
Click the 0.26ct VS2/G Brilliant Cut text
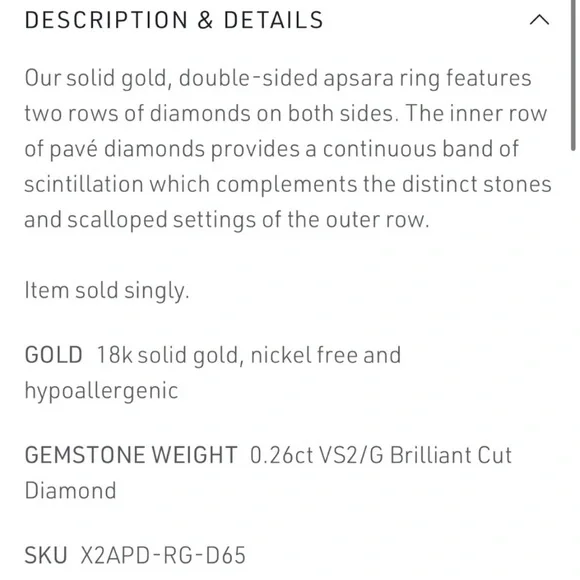tap(381, 455)
